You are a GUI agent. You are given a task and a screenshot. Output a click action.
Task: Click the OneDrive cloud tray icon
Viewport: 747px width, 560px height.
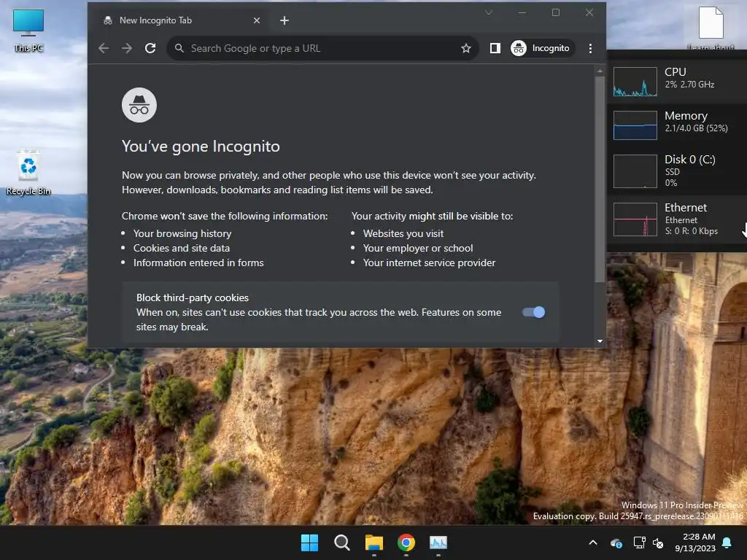pos(616,542)
